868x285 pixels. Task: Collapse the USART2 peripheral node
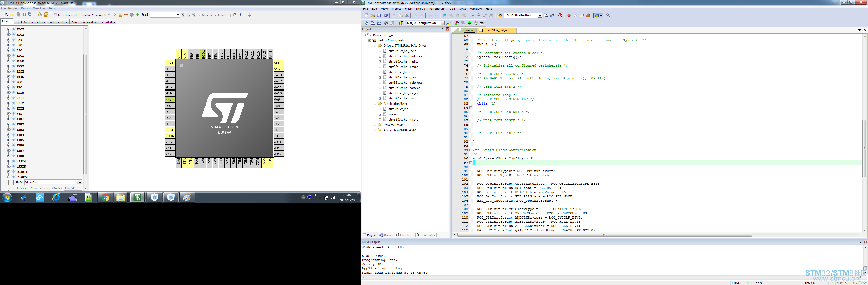9,177
